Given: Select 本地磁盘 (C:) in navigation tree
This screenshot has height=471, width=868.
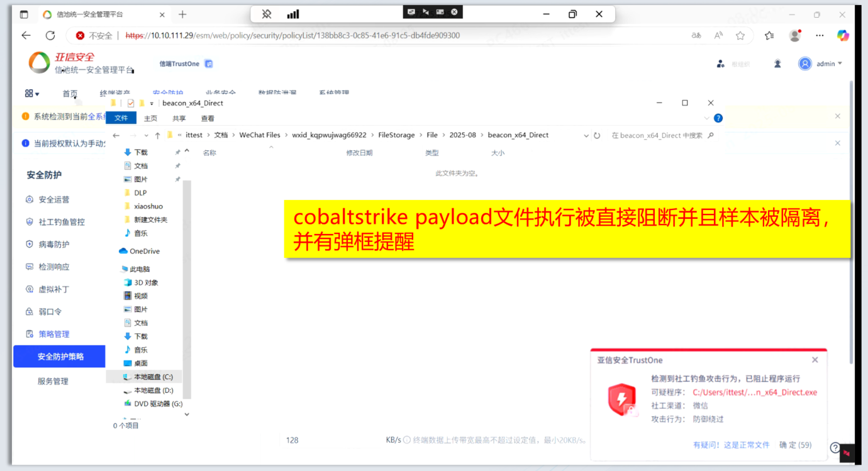Looking at the screenshot, I should [x=153, y=377].
